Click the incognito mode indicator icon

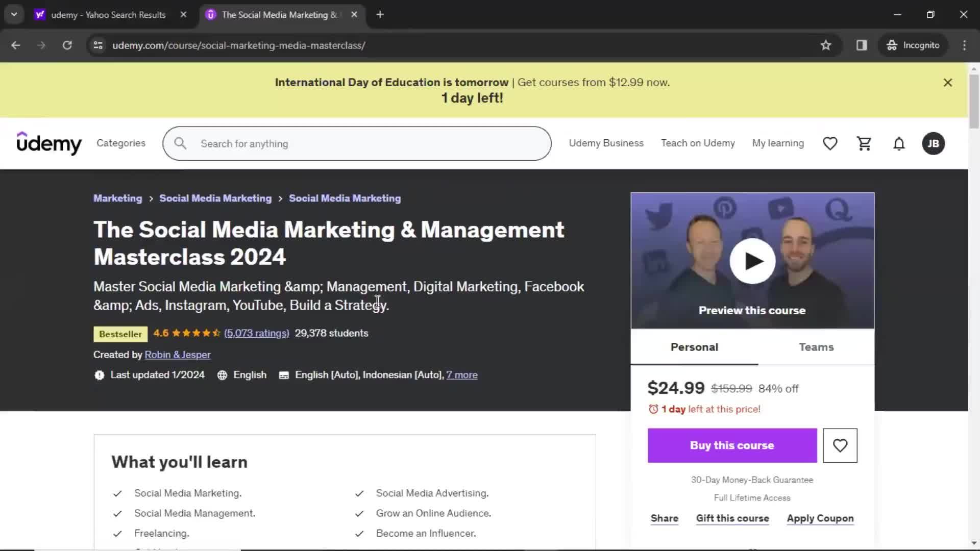click(x=892, y=45)
